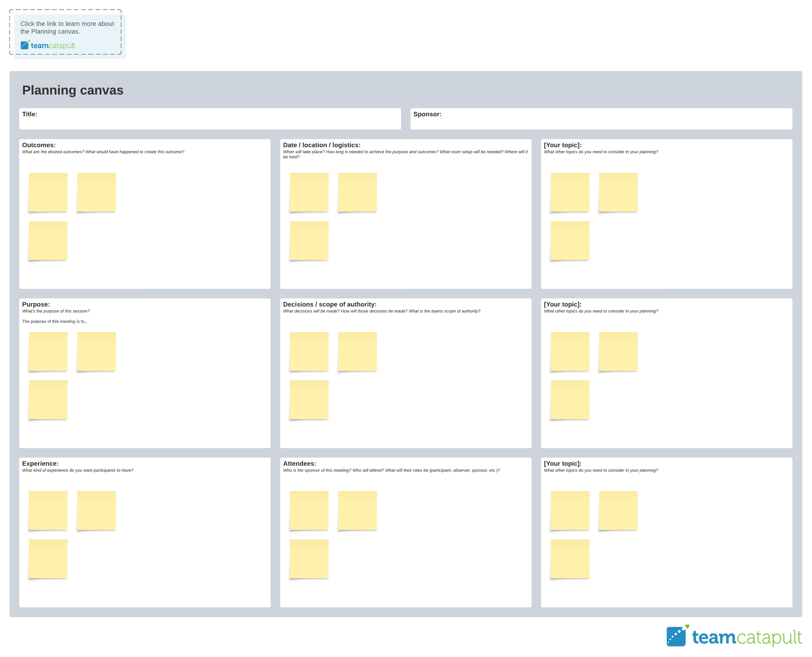812x657 pixels.
Task: Select second sticky note under Decisions / scope
Action: coord(357,352)
